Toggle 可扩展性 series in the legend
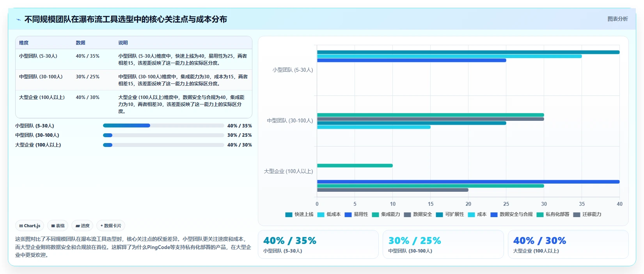 pos(450,214)
